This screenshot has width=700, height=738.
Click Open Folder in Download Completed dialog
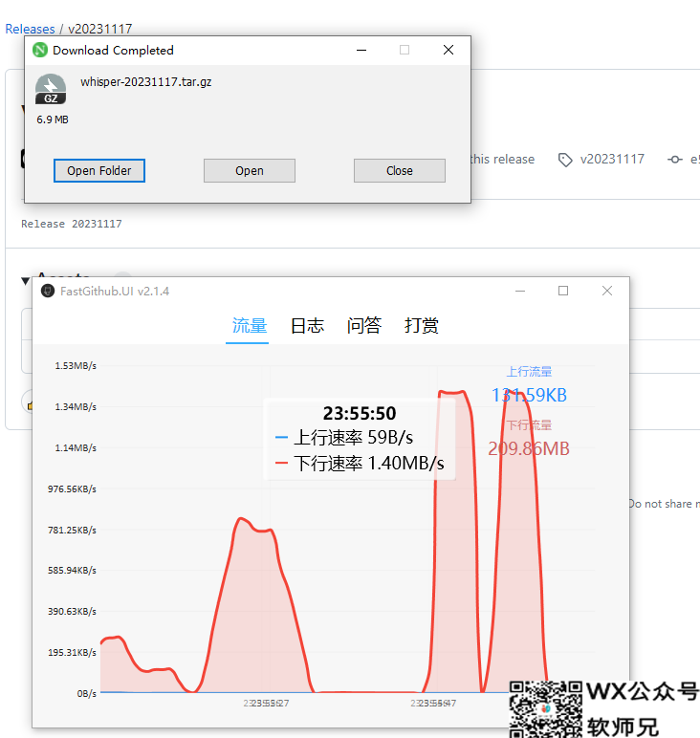click(98, 170)
